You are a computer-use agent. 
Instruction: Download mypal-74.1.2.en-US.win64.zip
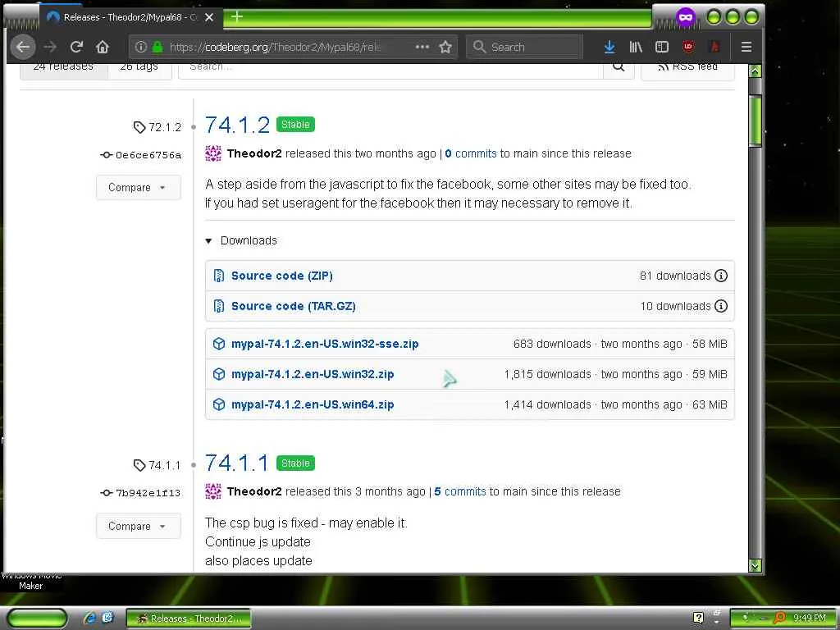coord(313,404)
